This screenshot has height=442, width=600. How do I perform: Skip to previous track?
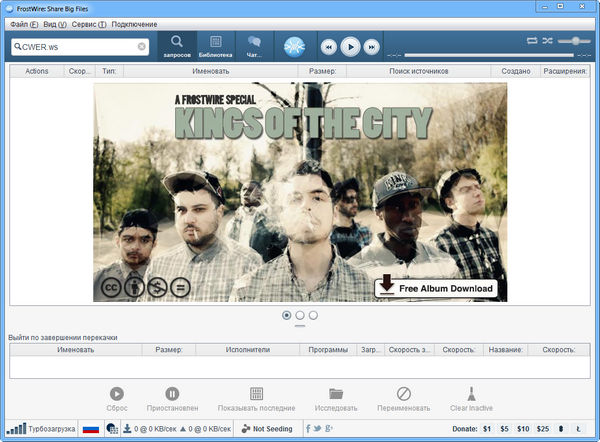[328, 46]
